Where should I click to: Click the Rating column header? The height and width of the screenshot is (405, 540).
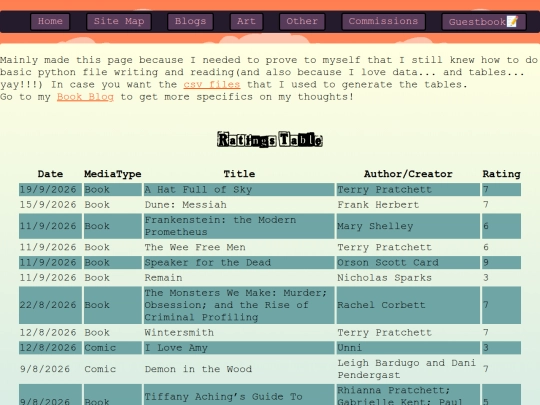501,174
